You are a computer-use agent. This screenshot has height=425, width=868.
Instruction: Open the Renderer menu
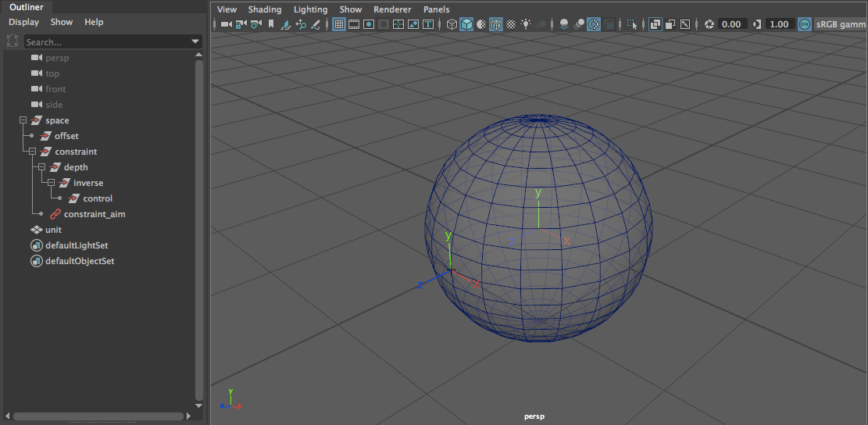click(x=392, y=9)
